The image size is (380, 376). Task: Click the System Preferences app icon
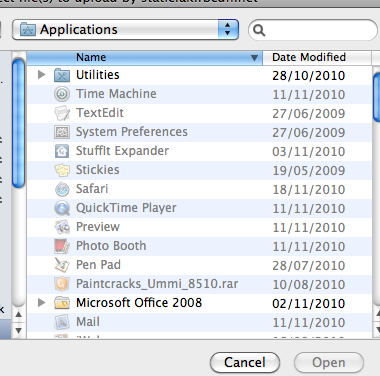tap(62, 132)
